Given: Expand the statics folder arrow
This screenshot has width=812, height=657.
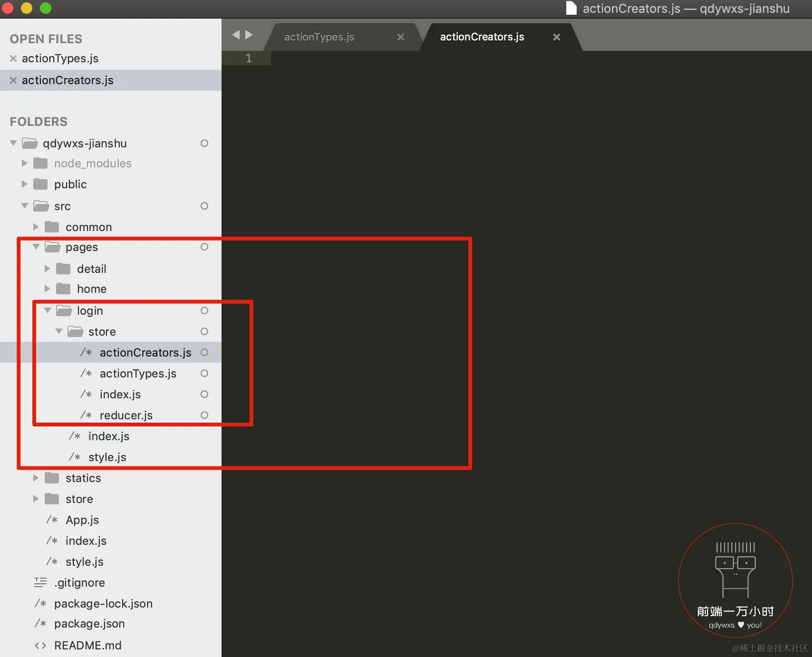Looking at the screenshot, I should point(36,478).
